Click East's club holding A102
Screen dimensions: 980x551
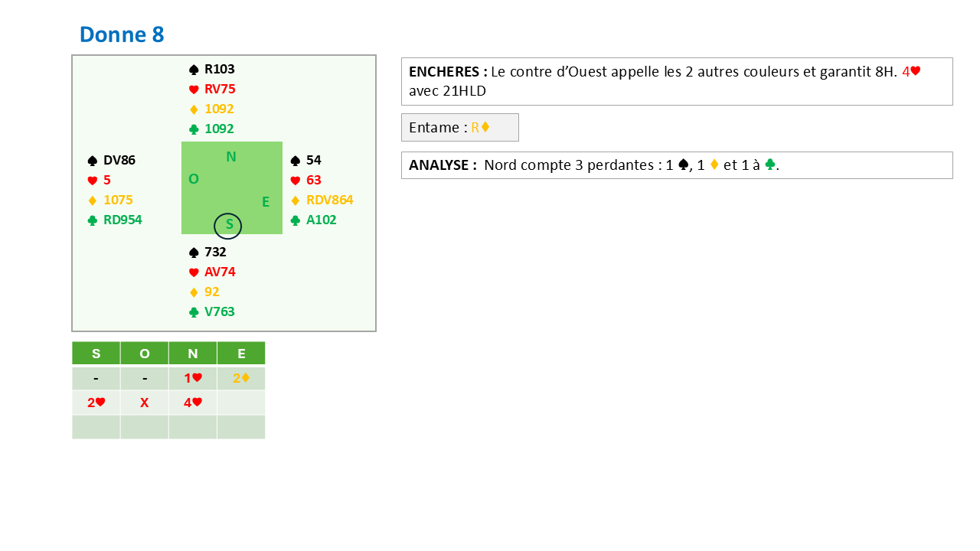(321, 220)
